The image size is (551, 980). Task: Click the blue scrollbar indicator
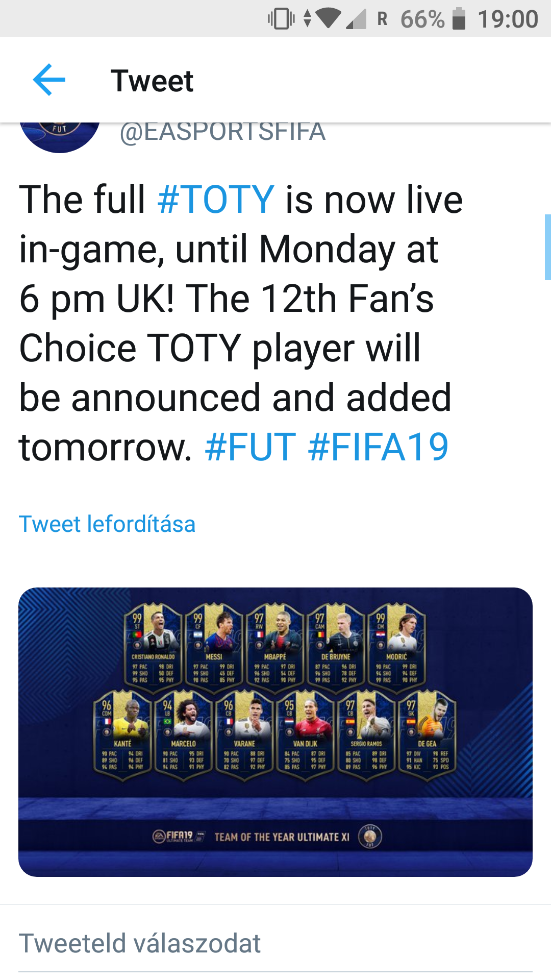pos(547,247)
